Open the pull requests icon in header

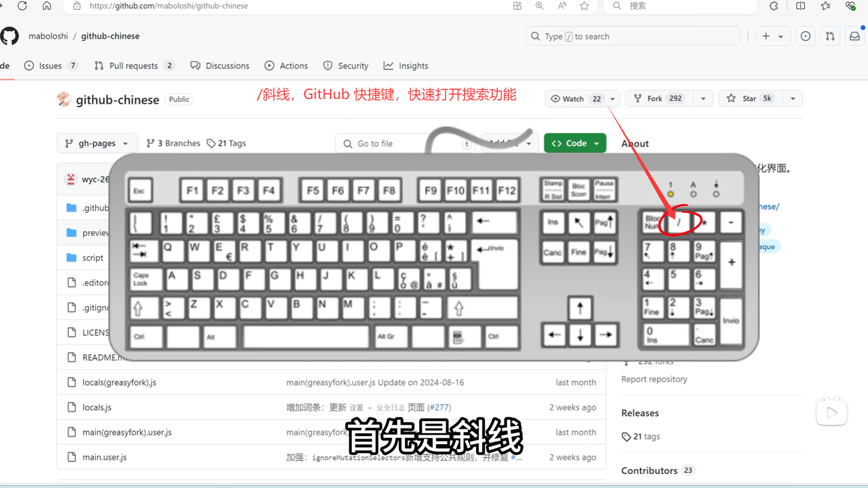pyautogui.click(x=830, y=36)
